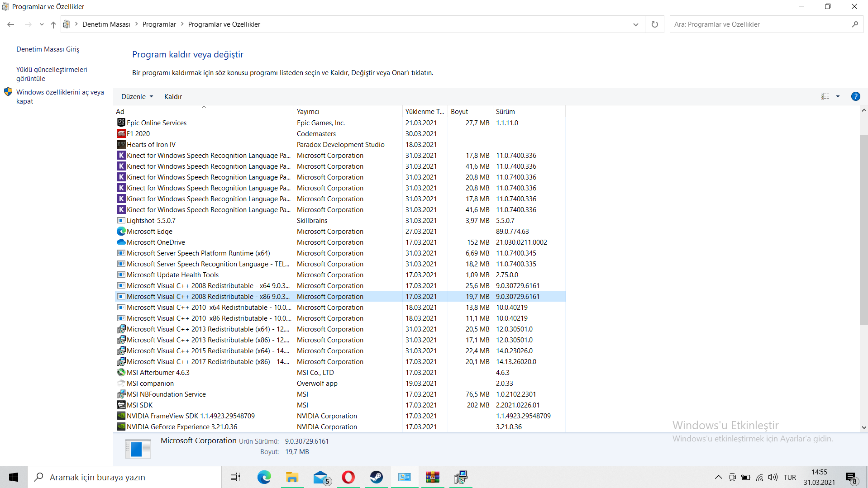Click Kaldır to uninstall selected program
The width and height of the screenshot is (868, 488).
tap(173, 97)
